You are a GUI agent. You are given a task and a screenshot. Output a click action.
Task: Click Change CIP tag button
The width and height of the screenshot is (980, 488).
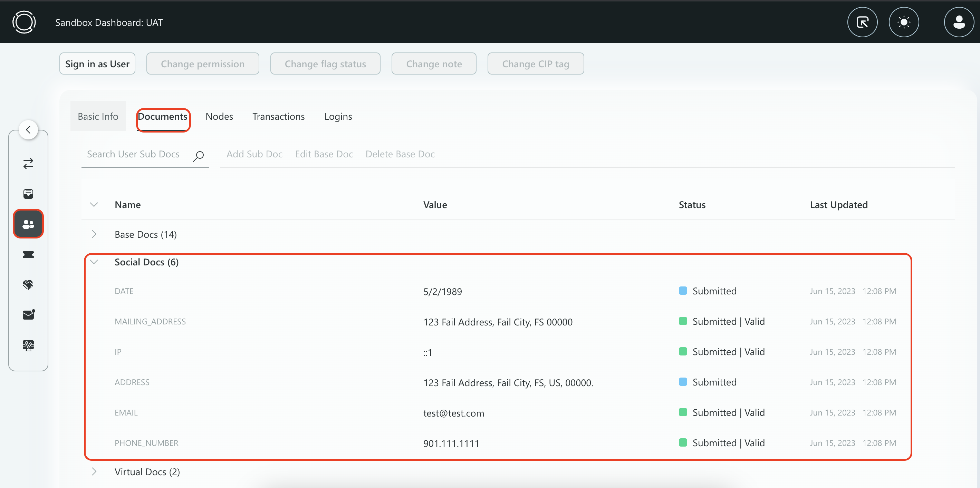535,64
